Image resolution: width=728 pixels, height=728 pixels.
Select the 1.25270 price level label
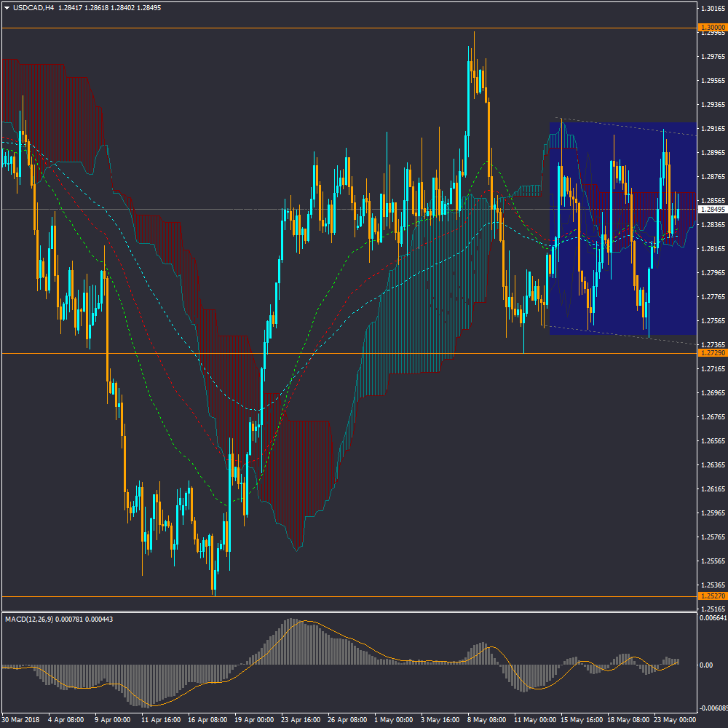[712, 596]
